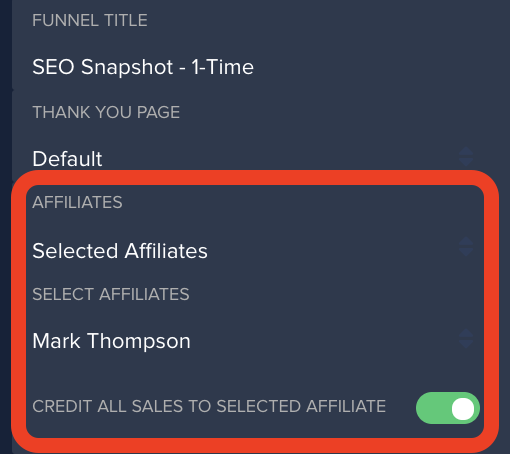
Task: Click the Thank You Page label
Action: [106, 112]
